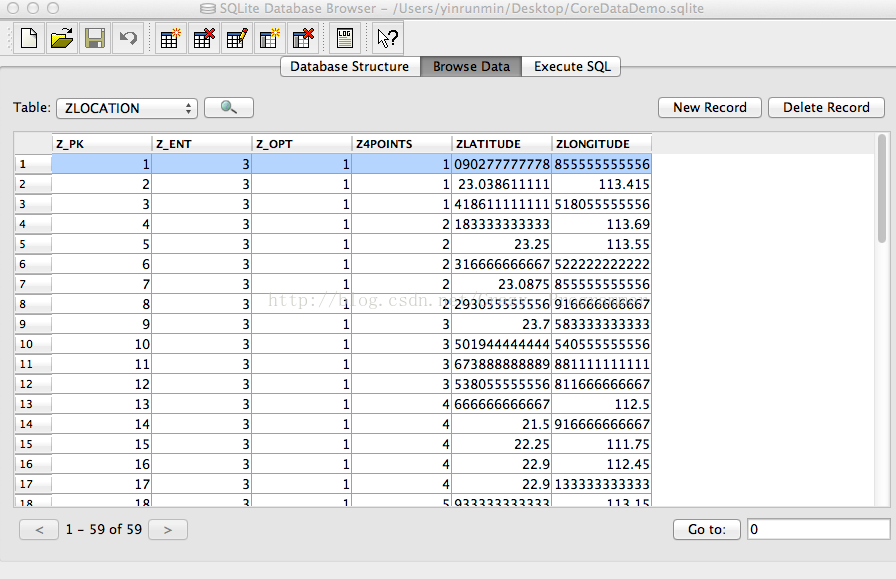Click the Z_PK cell with value 13
This screenshot has height=579, width=896.
tap(102, 404)
